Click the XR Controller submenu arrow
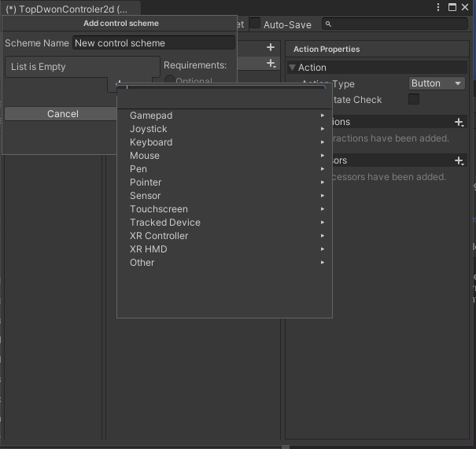The image size is (476, 449). (x=323, y=236)
